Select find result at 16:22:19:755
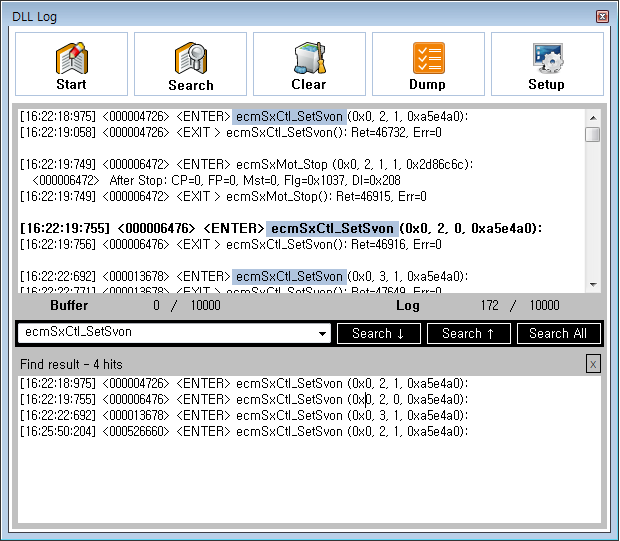The height and width of the screenshot is (541, 620). tap(244, 399)
